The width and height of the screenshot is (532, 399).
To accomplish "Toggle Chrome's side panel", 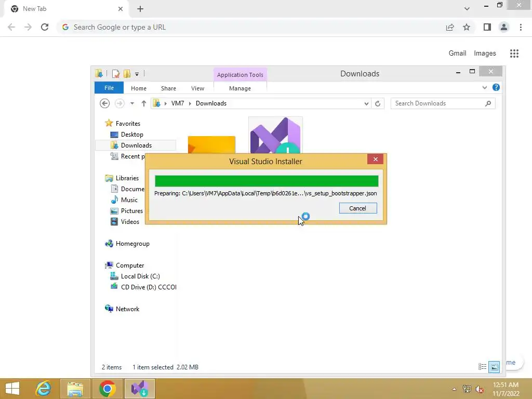I will click(487, 27).
